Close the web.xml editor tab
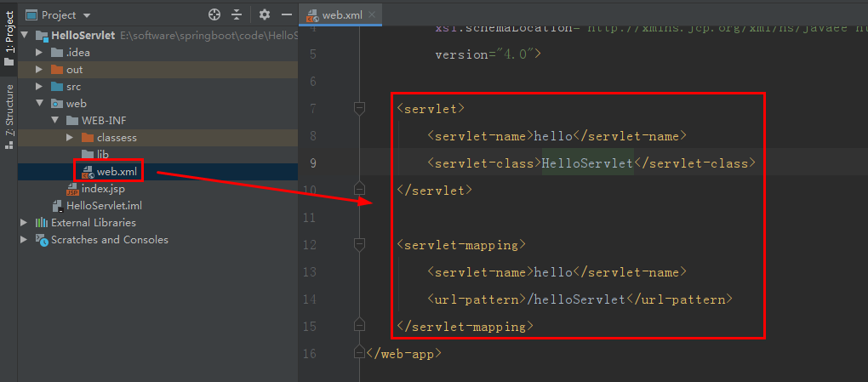 pos(371,15)
